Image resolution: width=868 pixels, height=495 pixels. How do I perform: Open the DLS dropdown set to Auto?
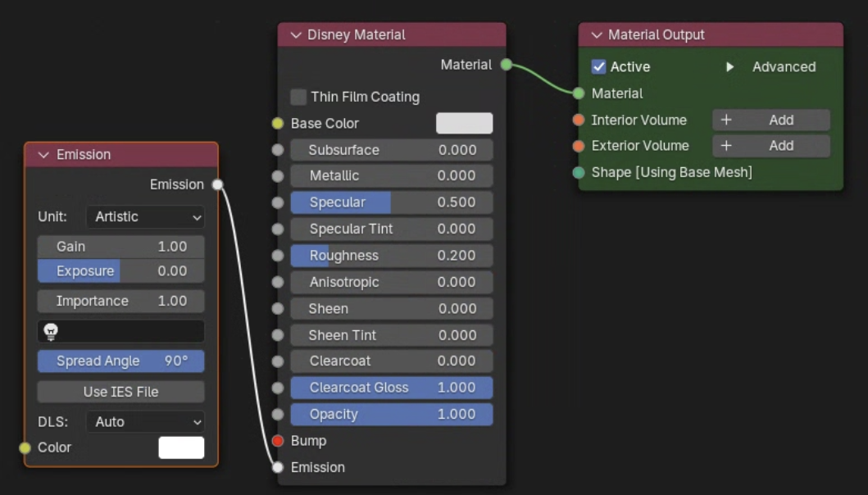pyautogui.click(x=145, y=422)
